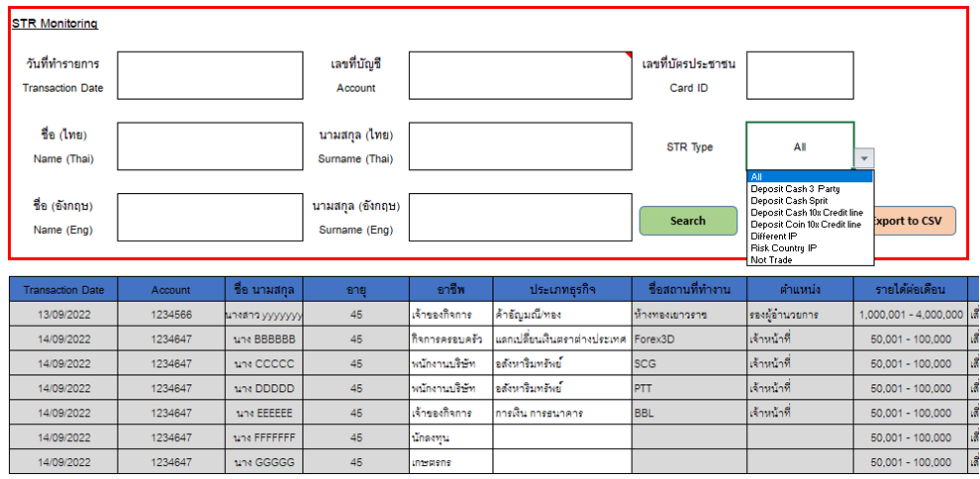Pick 'Deposit Coin 10x Credit line' option
The image size is (980, 479).
click(810, 225)
